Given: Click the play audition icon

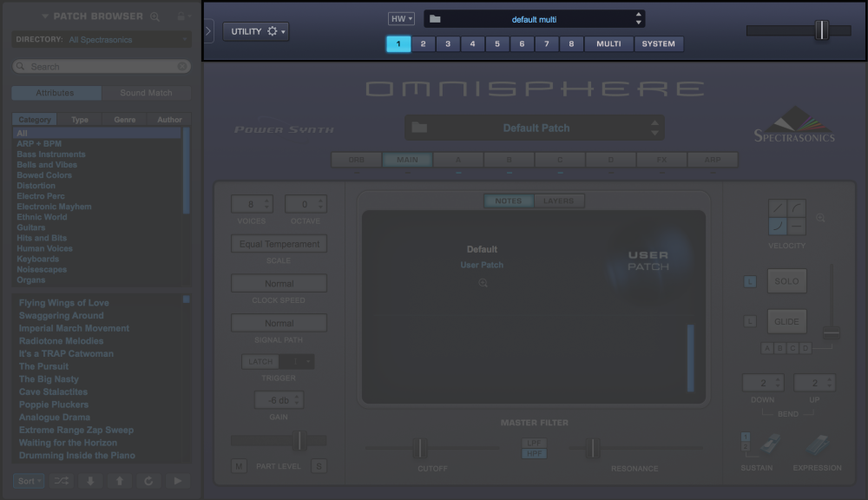Looking at the screenshot, I should point(178,481).
